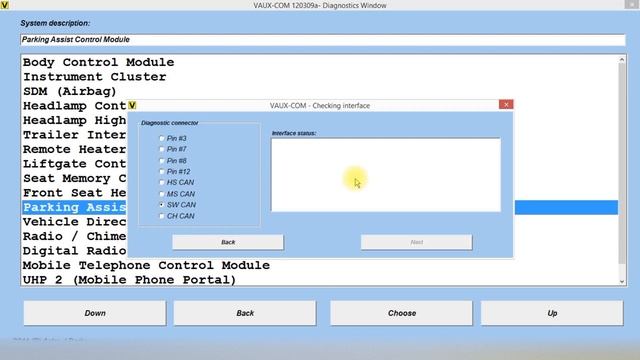
Task: Close the Checking interface dialog
Action: tap(506, 104)
